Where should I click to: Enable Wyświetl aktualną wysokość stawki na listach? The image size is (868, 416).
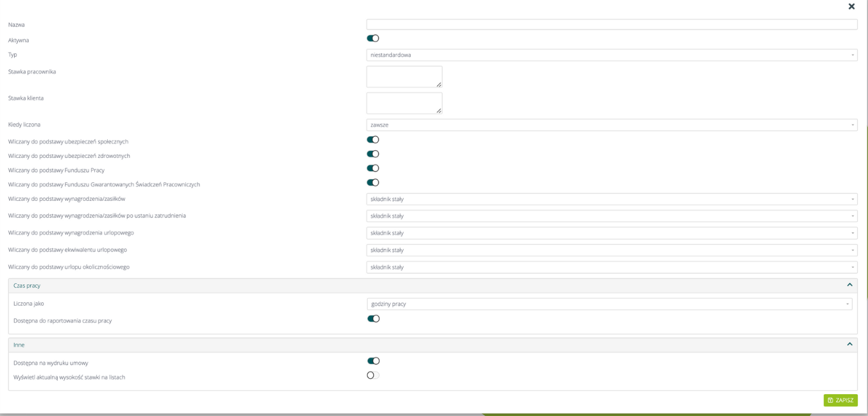[x=373, y=376]
